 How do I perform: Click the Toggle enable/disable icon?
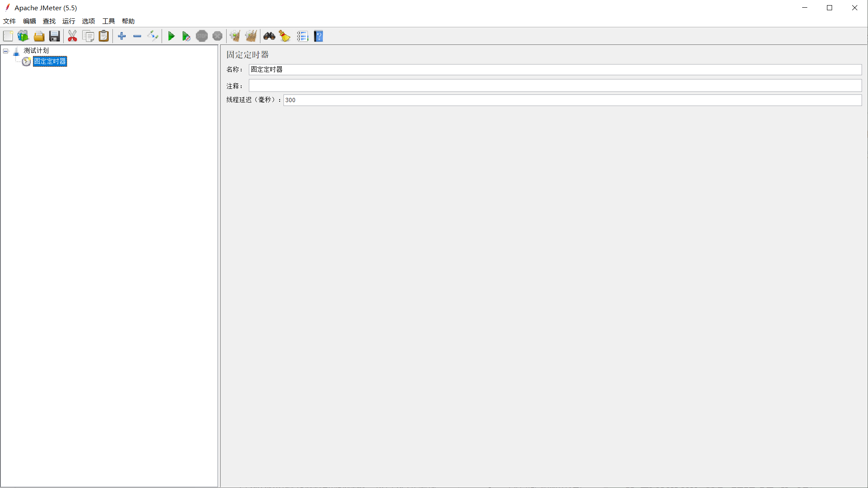click(x=153, y=36)
